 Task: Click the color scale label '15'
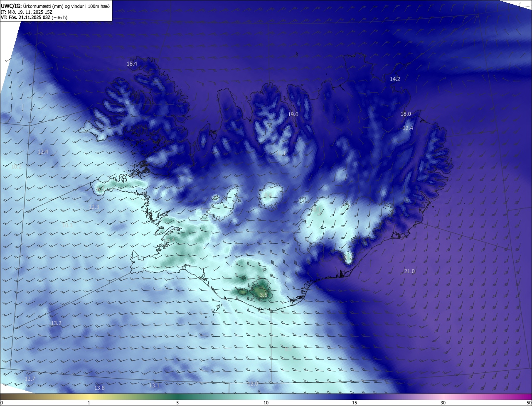pos(355,403)
